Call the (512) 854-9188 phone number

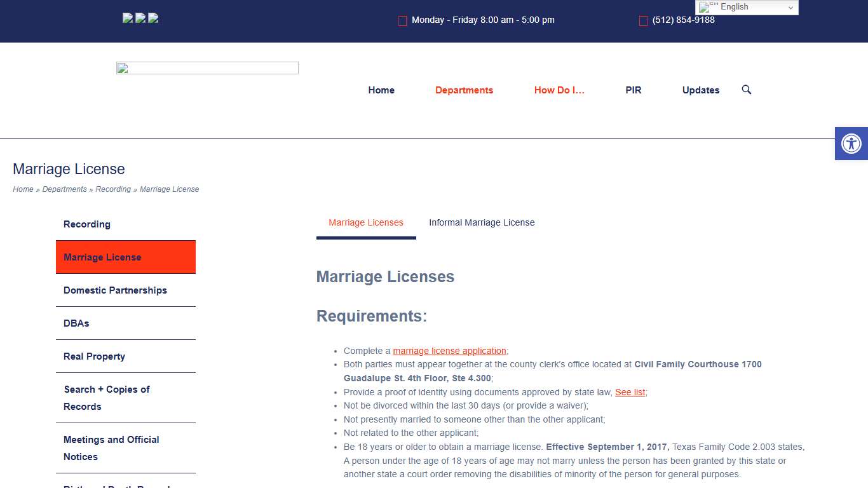(683, 20)
